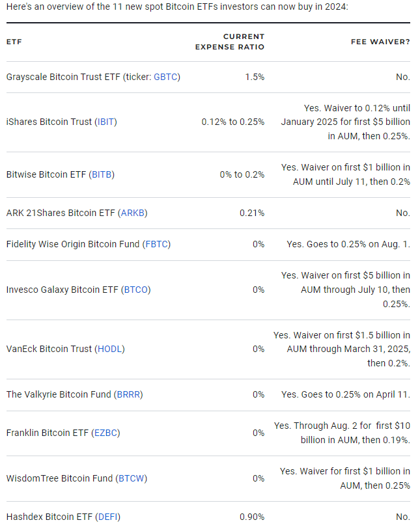Click the ETF column header
Image resolution: width=420 pixels, height=531 pixels.
(x=14, y=42)
